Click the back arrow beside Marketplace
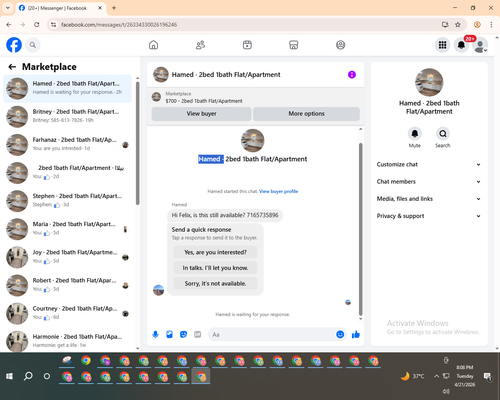500x400 pixels. click(12, 67)
